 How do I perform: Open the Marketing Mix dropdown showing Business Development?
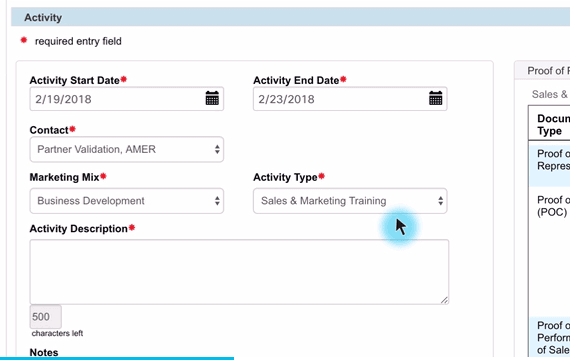click(127, 201)
